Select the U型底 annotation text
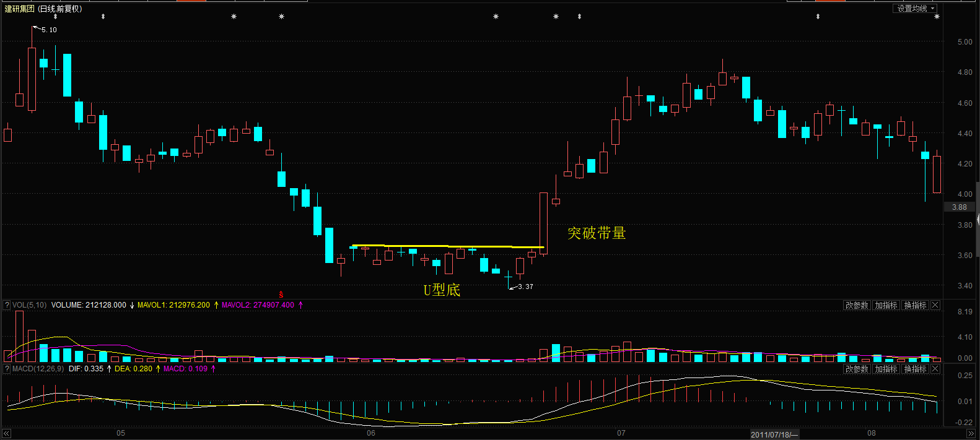The height and width of the screenshot is (440, 980). click(442, 290)
